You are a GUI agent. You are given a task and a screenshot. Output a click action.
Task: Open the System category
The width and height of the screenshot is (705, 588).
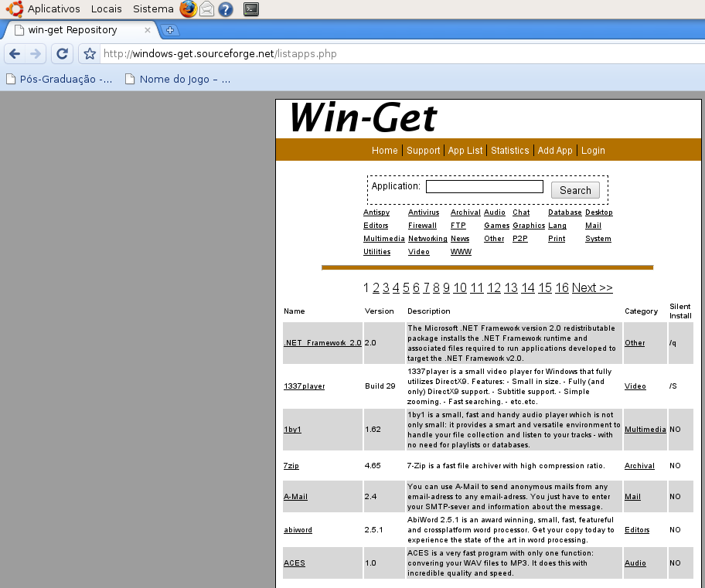(x=598, y=238)
